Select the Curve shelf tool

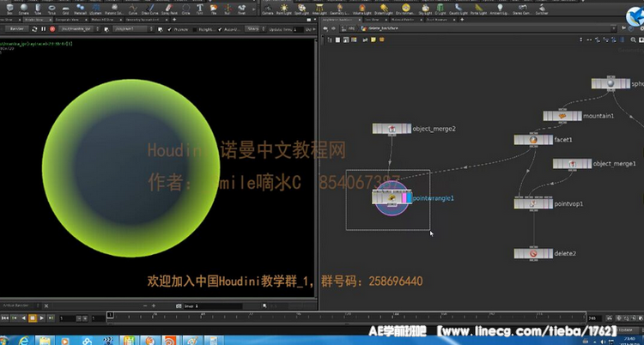click(133, 9)
